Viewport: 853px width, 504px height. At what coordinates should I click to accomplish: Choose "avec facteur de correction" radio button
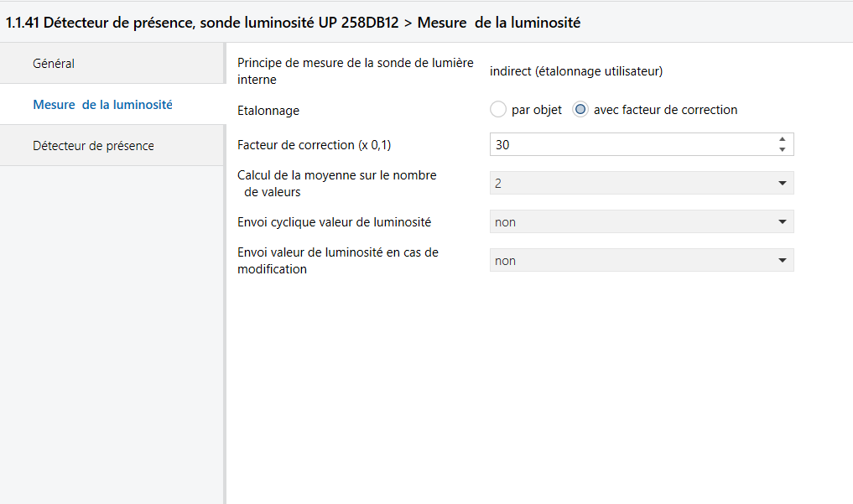tap(580, 110)
